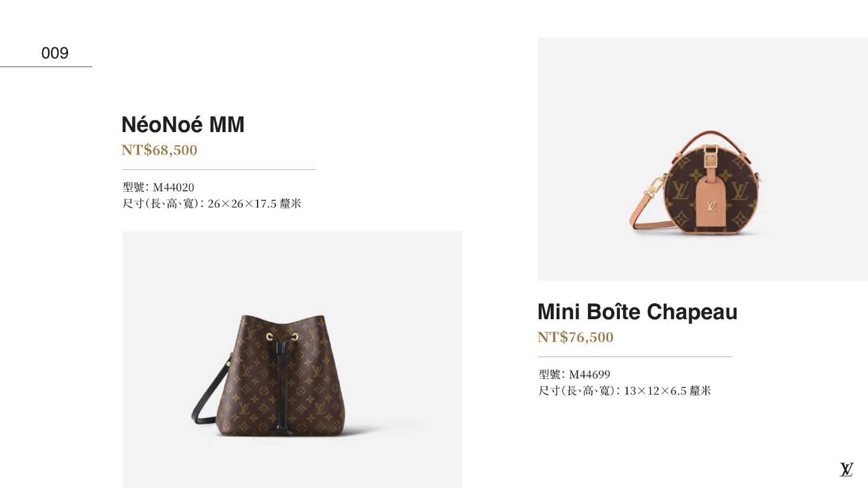This screenshot has height=488, width=868.
Task: Click the underline beneath page number 009
Action: tap(46, 66)
